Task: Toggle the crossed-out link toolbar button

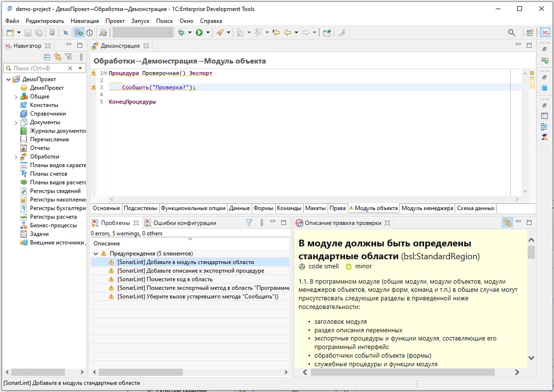Action: click(65, 32)
